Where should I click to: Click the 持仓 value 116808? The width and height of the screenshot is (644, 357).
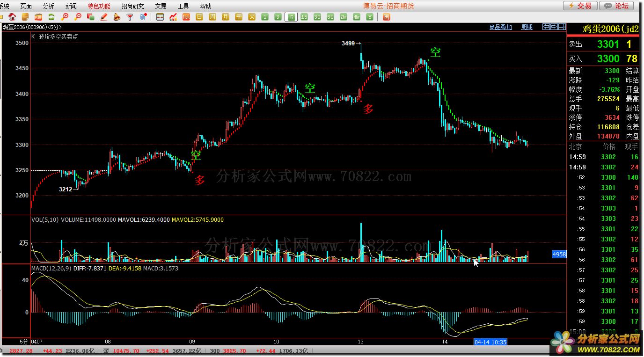coord(608,127)
